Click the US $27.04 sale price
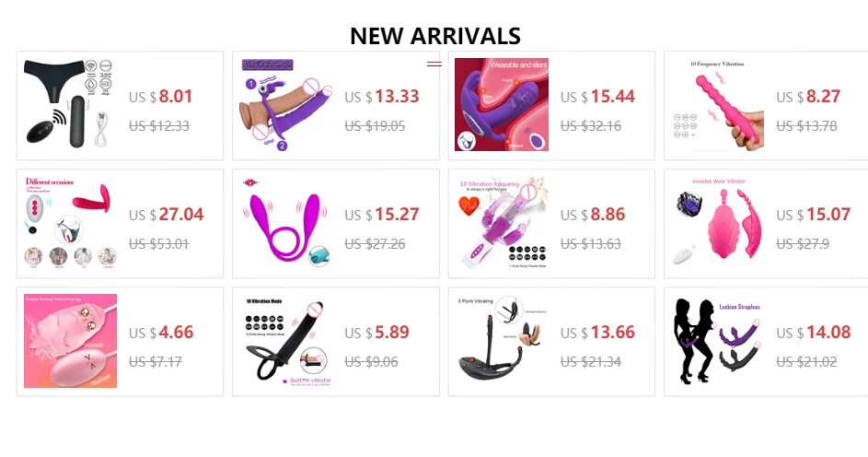The image size is (868, 457). coord(166,215)
